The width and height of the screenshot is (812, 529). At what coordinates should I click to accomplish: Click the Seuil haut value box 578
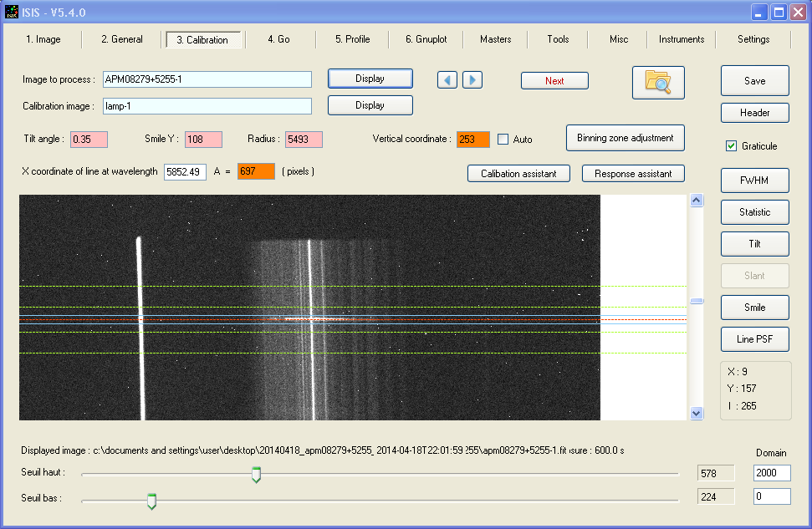[x=716, y=473]
